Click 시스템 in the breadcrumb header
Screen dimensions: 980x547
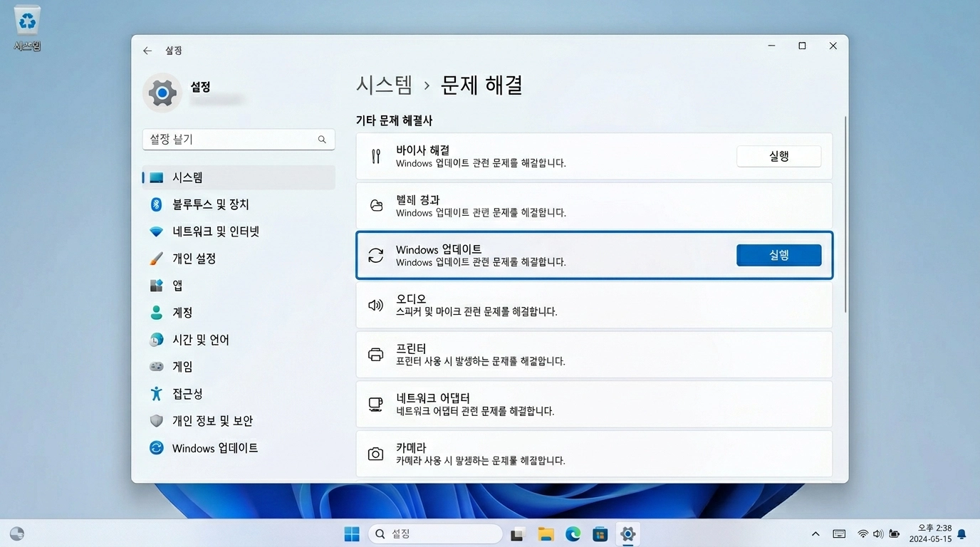click(x=385, y=85)
